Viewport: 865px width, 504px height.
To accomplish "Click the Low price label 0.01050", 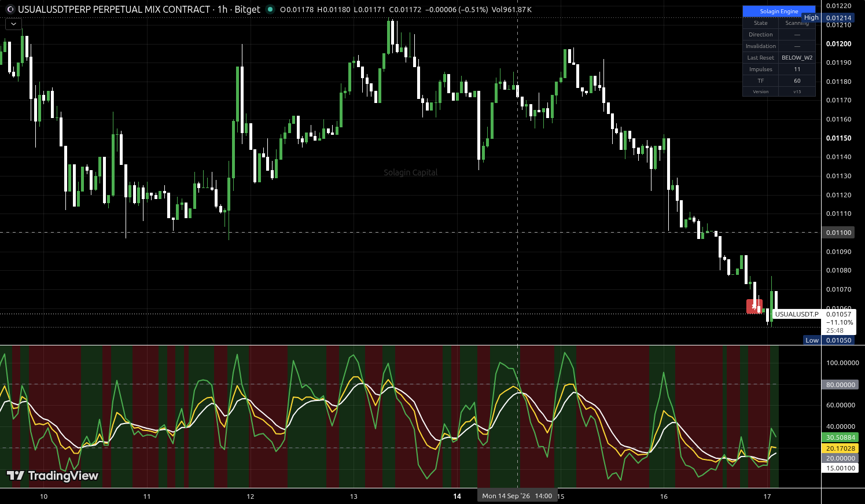I will [838, 340].
